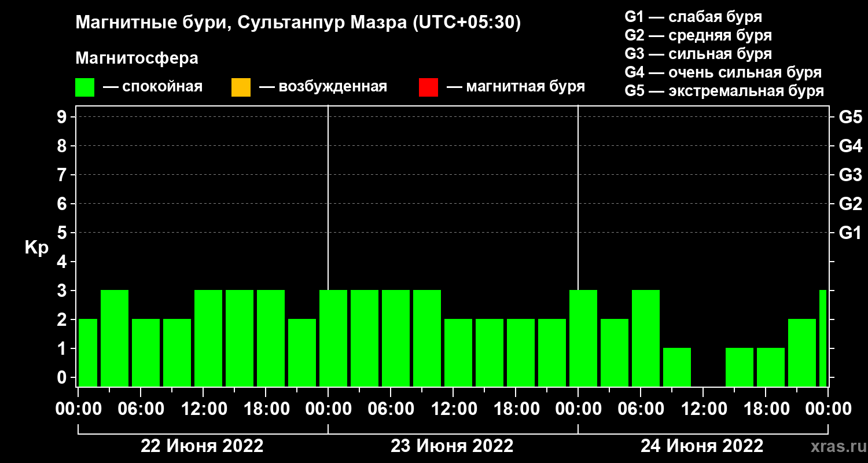Click the bar over 06:00 on 24 June
The width and height of the screenshot is (868, 463).
pyautogui.click(x=646, y=338)
